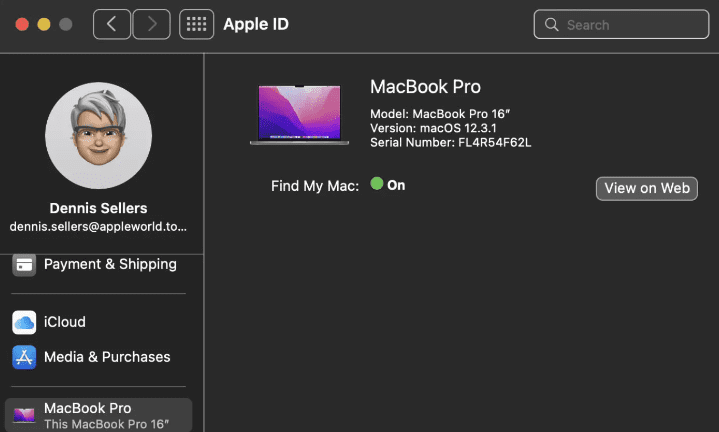The image size is (719, 432).
Task: Click the Dennis Sellers Memoji avatar
Action: (98, 135)
